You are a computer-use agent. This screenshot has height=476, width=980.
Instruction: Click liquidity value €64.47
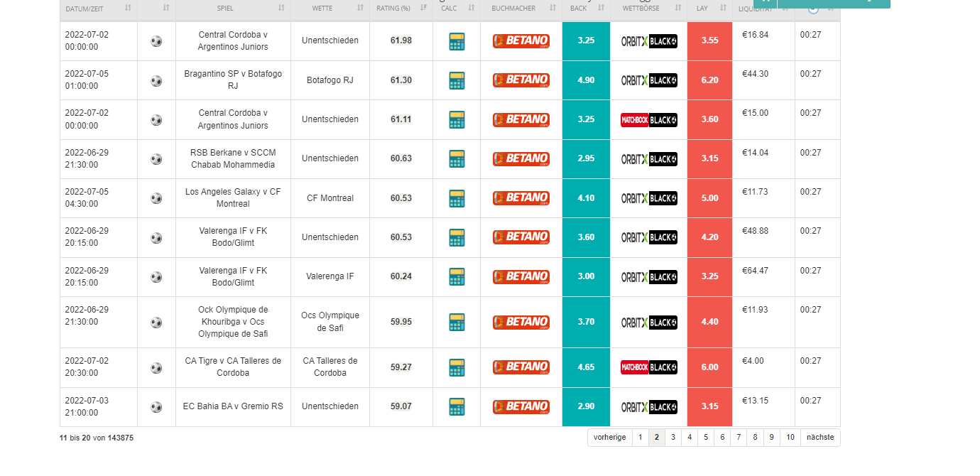coord(755,271)
